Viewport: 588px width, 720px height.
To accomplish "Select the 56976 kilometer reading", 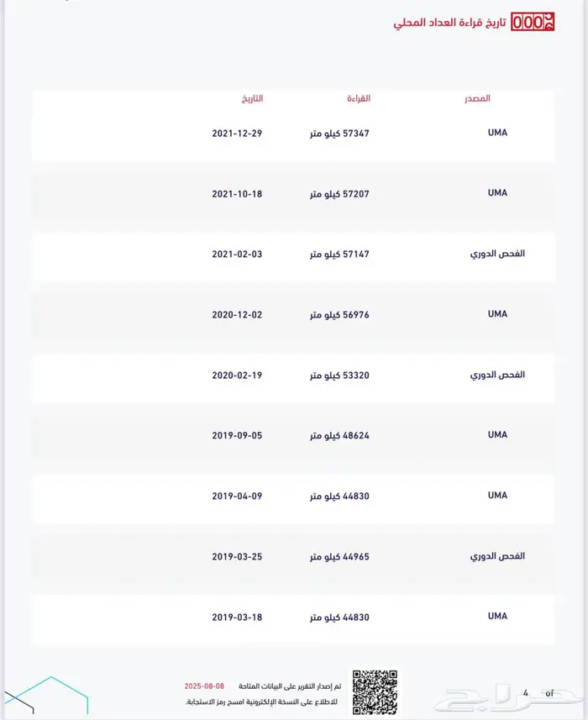I will pyautogui.click(x=339, y=315).
